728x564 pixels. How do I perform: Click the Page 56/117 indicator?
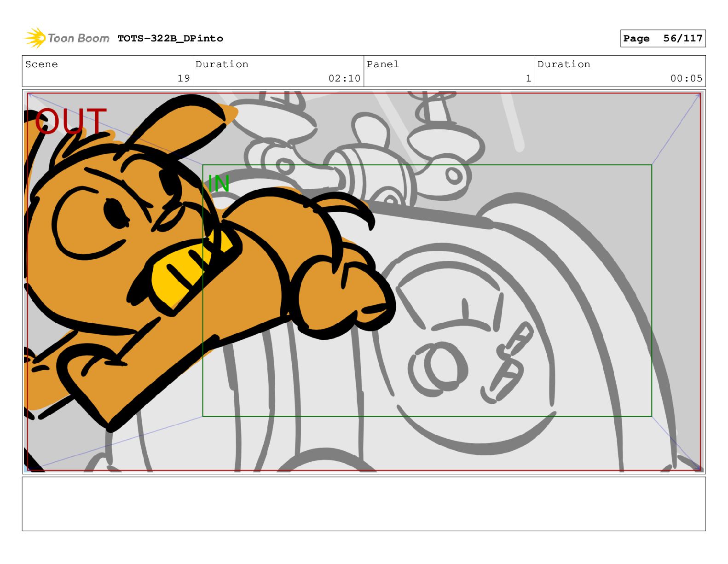[663, 39]
